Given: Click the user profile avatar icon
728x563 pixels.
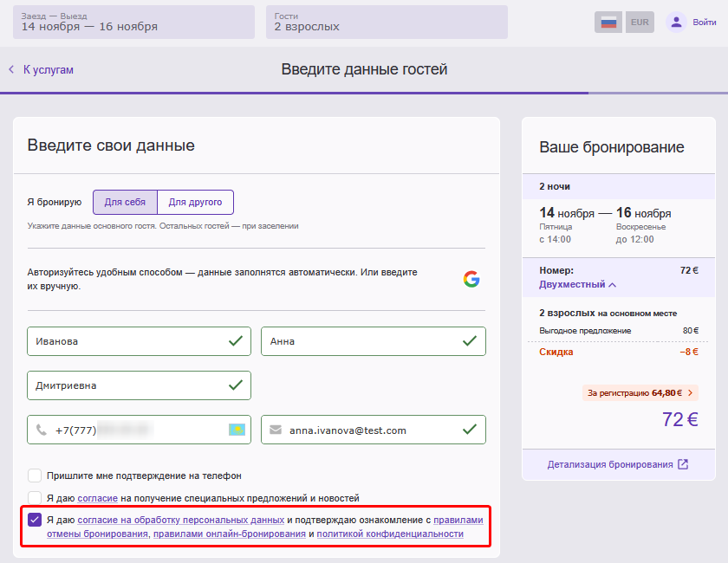Looking at the screenshot, I should click(x=676, y=23).
